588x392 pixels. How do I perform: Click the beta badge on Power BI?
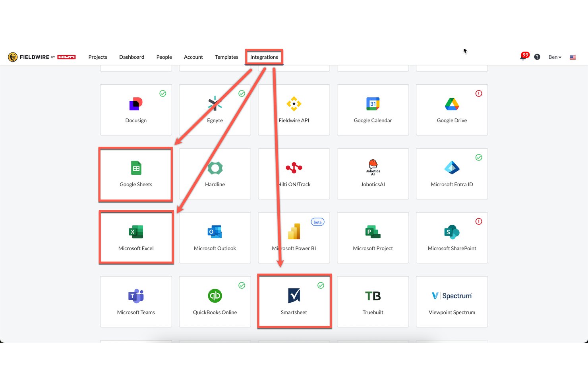317,222
